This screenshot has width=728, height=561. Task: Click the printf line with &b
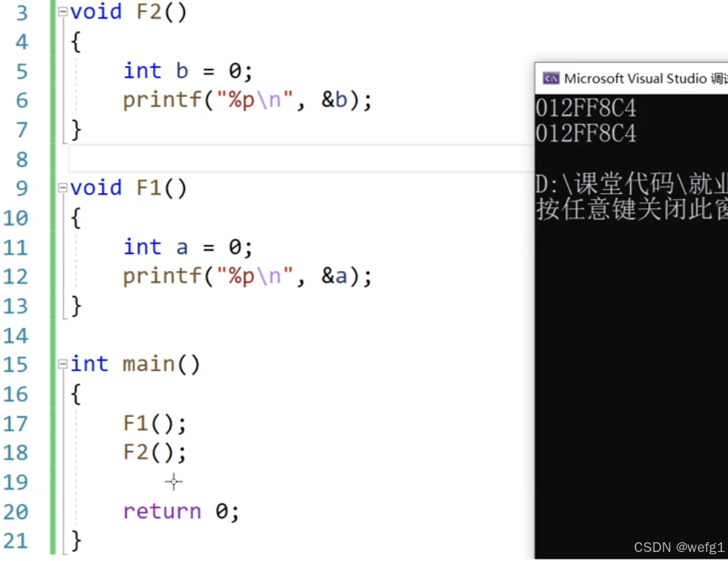tap(247, 100)
